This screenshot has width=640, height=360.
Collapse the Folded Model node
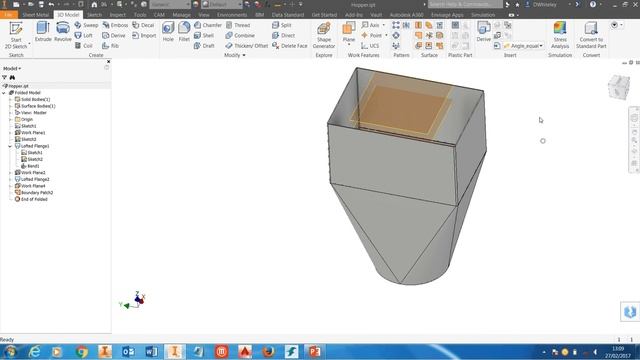pos(4,93)
